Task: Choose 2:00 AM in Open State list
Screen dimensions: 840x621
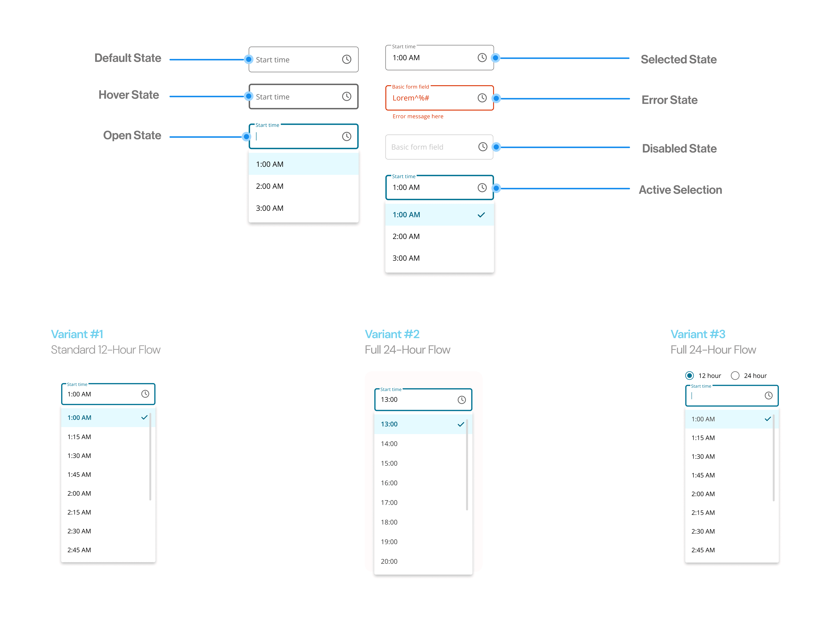Action: click(270, 186)
